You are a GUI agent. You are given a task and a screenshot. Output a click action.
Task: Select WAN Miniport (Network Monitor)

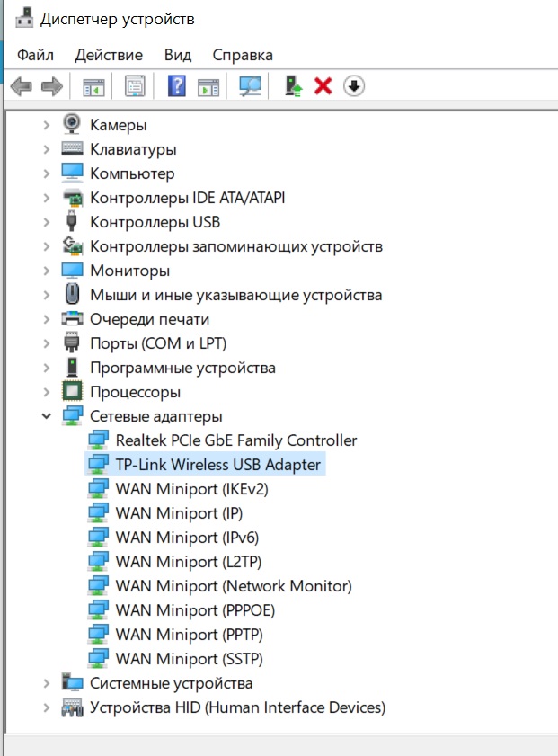[x=234, y=586]
